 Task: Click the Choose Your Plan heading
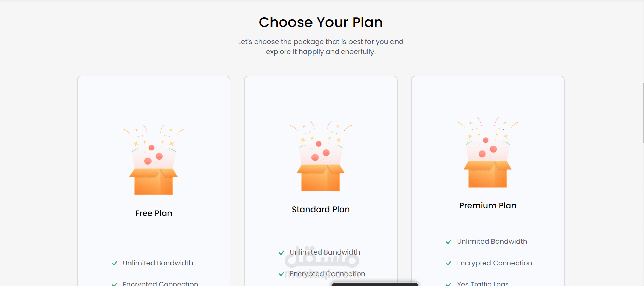pos(321,22)
